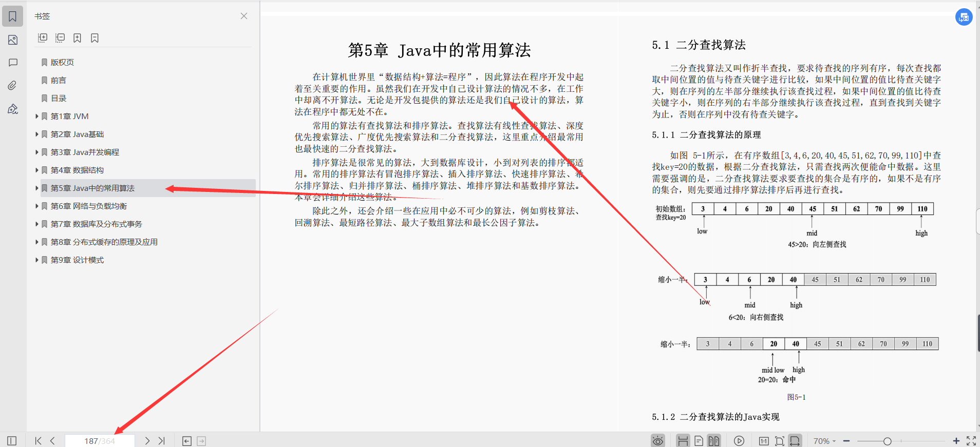Fit the page to window

(779, 441)
